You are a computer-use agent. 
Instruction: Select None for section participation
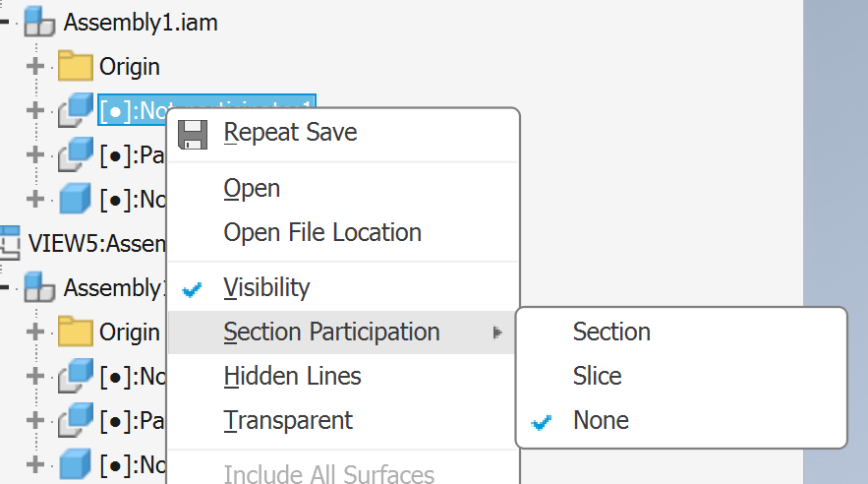[x=601, y=421]
